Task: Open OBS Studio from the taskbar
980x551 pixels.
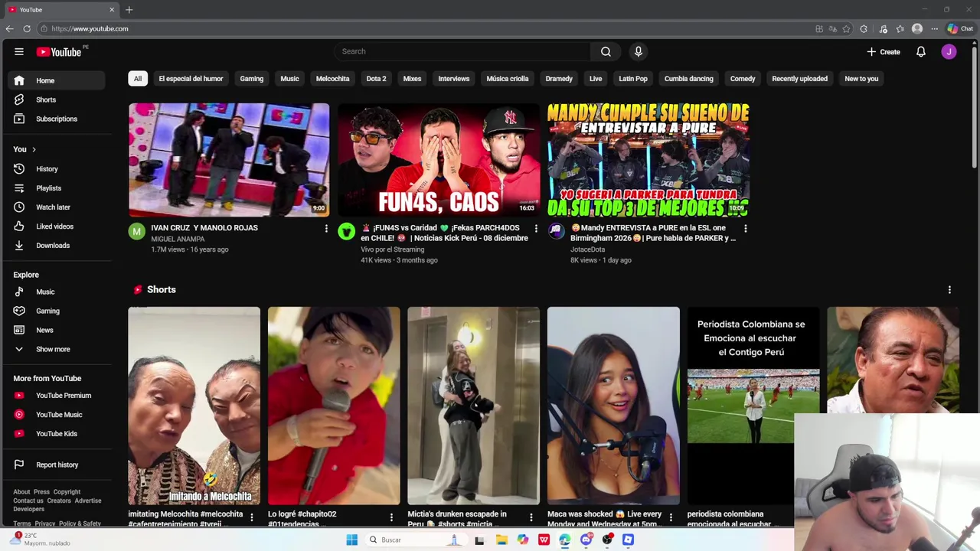Action: (x=607, y=540)
